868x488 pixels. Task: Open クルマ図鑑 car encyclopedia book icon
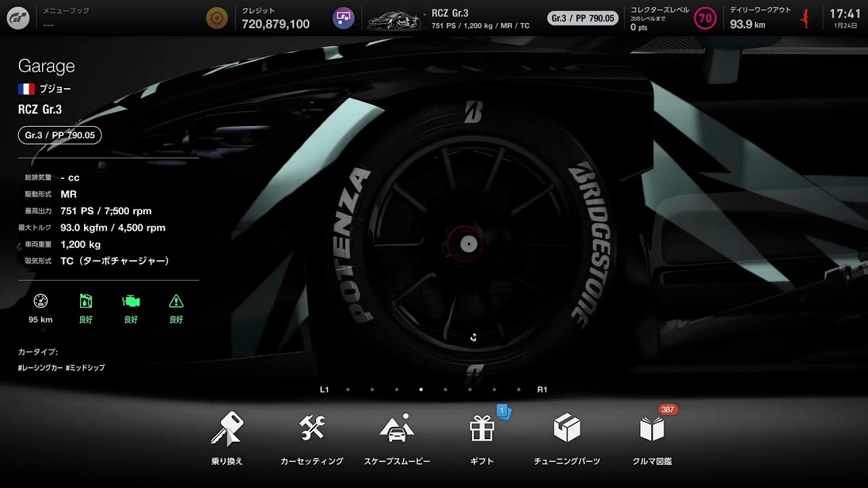click(x=652, y=429)
